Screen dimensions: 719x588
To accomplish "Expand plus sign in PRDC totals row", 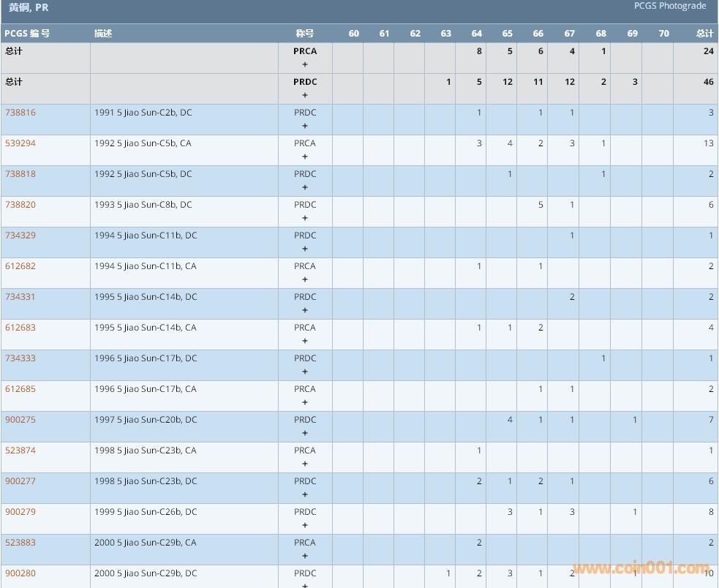I will point(305,95).
